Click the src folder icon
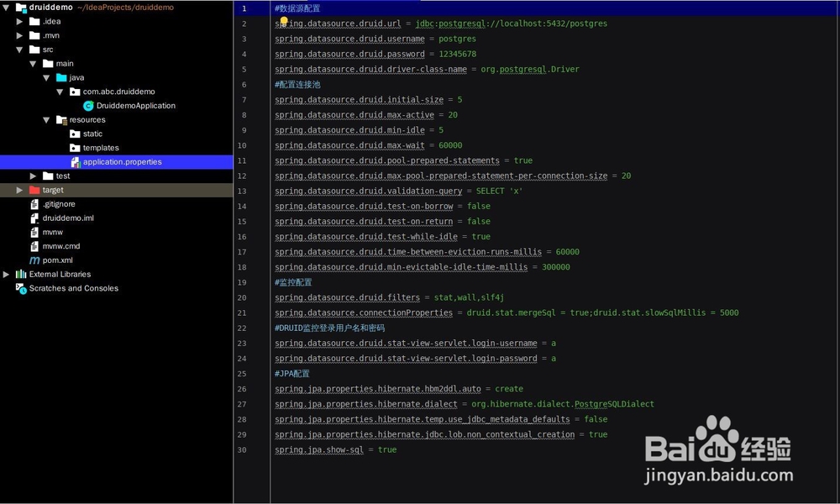This screenshot has height=504, width=840. [34, 50]
